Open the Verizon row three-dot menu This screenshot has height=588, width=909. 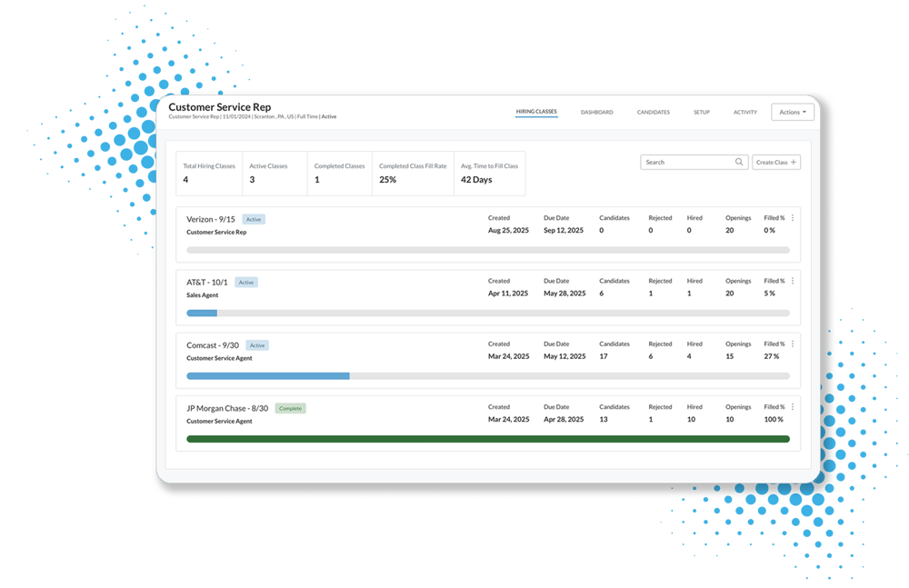click(x=793, y=218)
